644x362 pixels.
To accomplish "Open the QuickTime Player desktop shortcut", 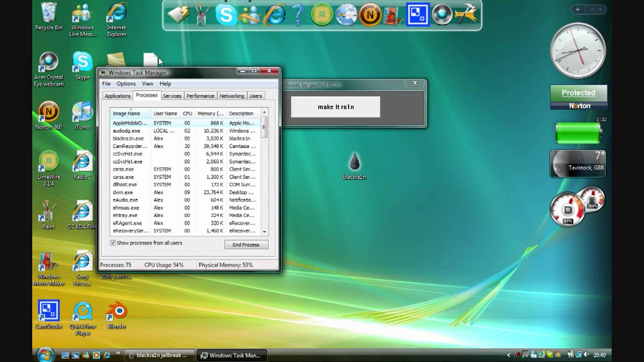I will pyautogui.click(x=83, y=318).
